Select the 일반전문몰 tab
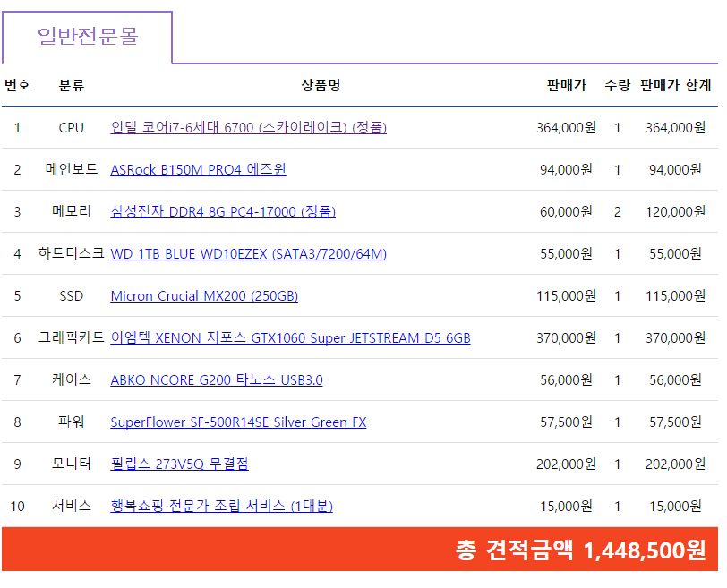Screen dimensions: 727x588 pyautogui.click(x=88, y=37)
